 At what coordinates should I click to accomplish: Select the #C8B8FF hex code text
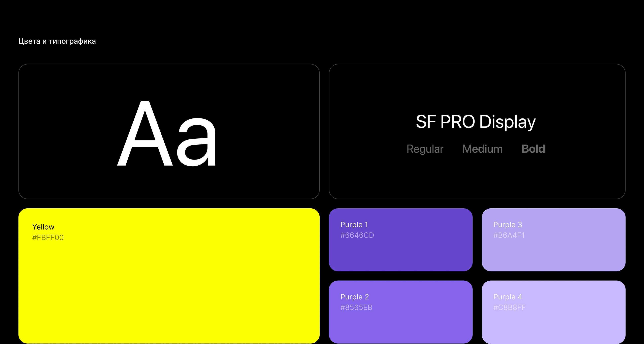pos(509,307)
